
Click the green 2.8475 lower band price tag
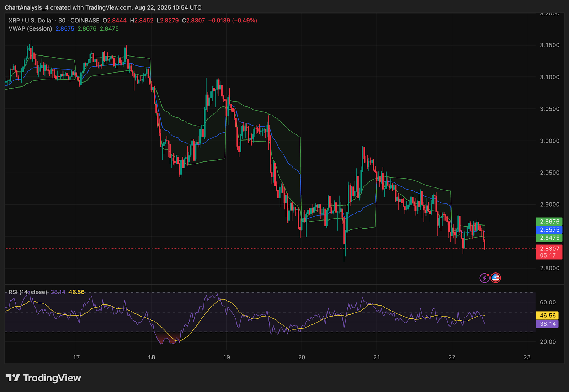pyautogui.click(x=549, y=238)
